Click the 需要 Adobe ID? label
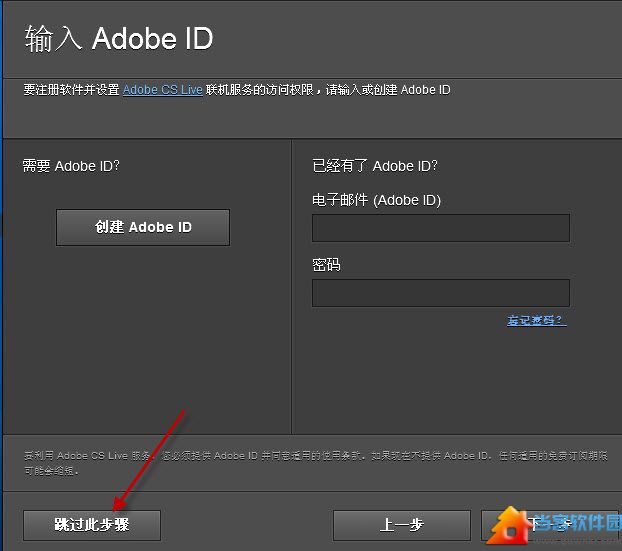 point(71,166)
